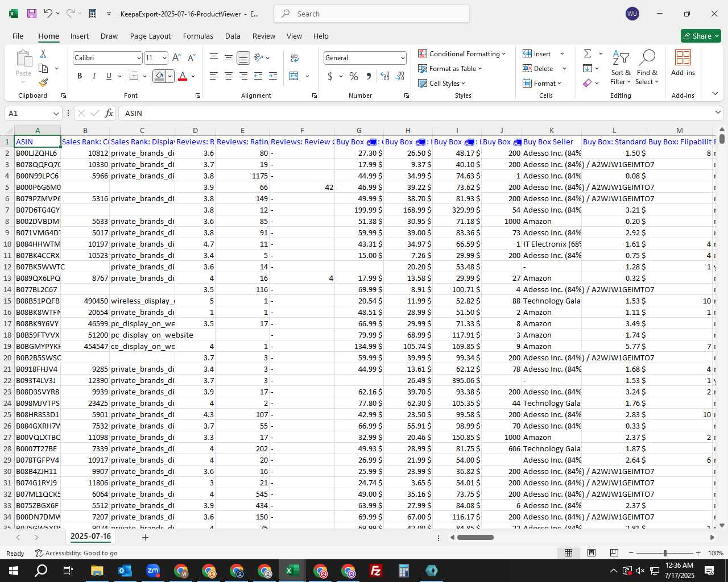
Task: Click the Decrease Indent icon
Action: pyautogui.click(x=258, y=76)
